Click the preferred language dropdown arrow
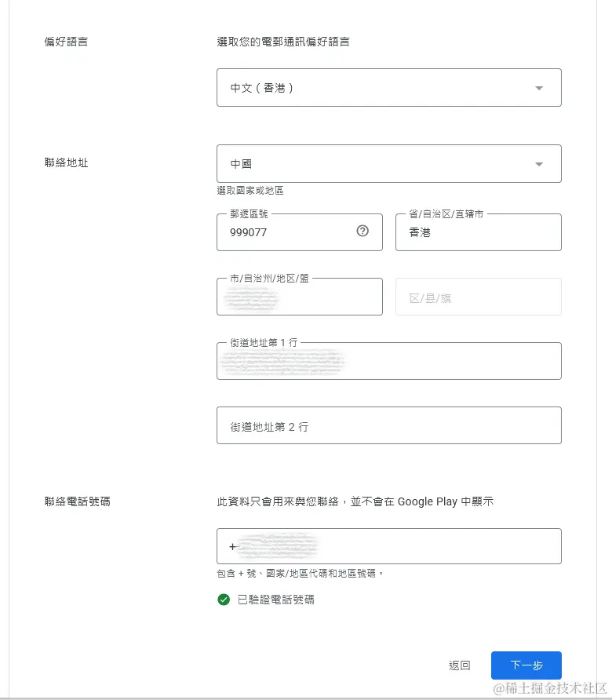The height and width of the screenshot is (700, 612). (539, 87)
